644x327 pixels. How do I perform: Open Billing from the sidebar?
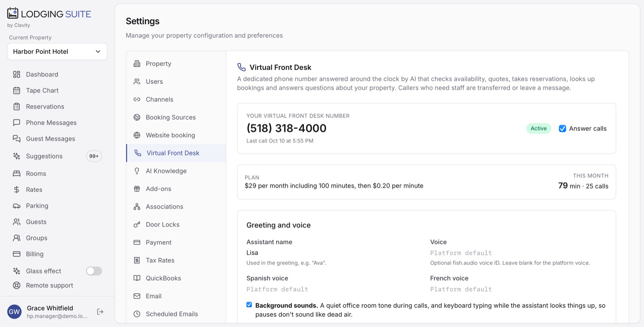coord(57,254)
